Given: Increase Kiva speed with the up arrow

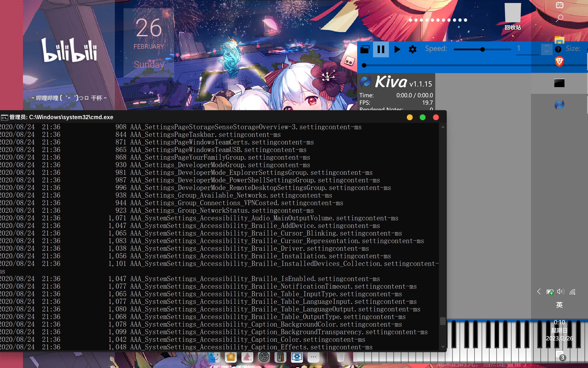Looking at the screenshot, I should [x=547, y=46].
